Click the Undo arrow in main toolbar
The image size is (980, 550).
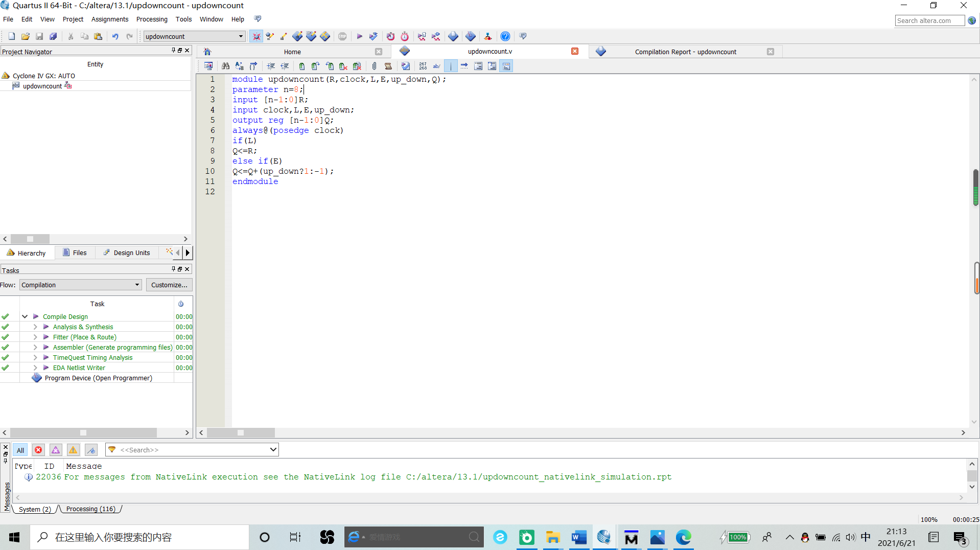point(115,36)
